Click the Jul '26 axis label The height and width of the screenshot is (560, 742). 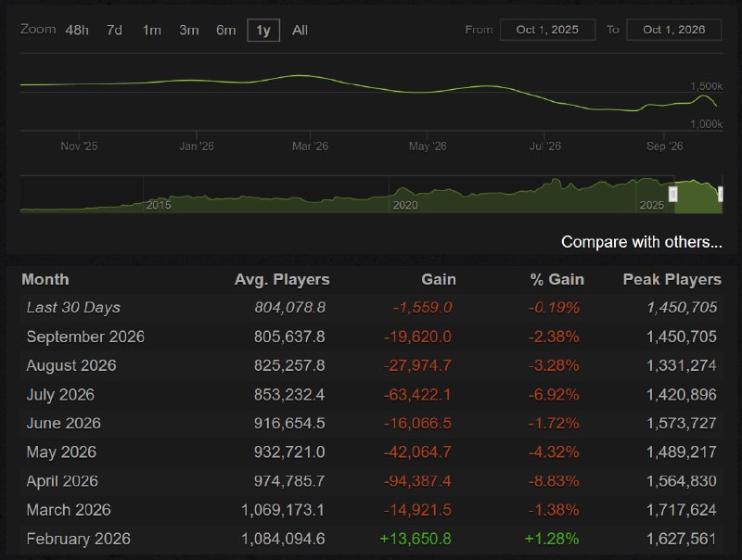pos(545,146)
